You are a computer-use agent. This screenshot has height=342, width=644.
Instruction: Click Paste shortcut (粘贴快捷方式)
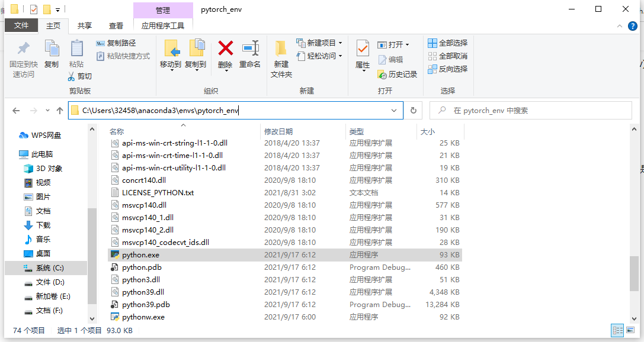(x=123, y=56)
